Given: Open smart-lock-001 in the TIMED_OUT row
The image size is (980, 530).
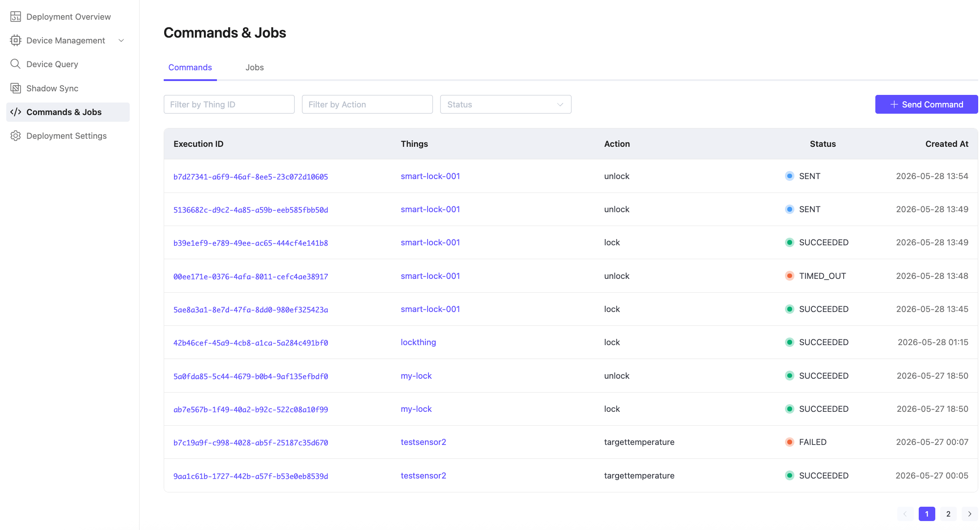Looking at the screenshot, I should [x=430, y=276].
